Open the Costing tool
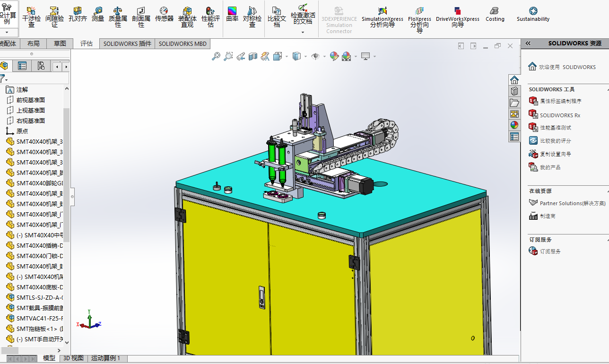The width and height of the screenshot is (609, 364). (495, 14)
